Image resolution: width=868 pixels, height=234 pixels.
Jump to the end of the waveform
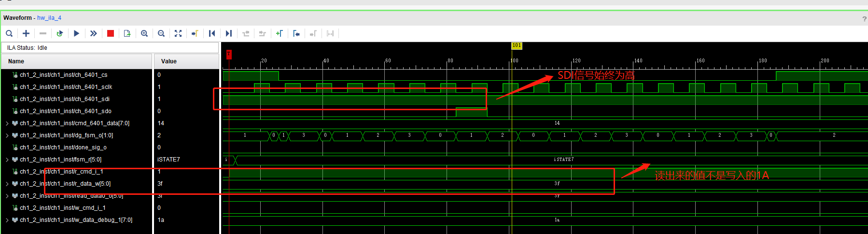pos(229,33)
